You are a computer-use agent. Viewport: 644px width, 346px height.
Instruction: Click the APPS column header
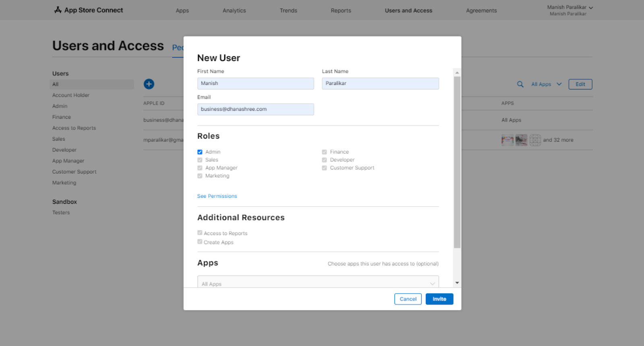tap(508, 103)
